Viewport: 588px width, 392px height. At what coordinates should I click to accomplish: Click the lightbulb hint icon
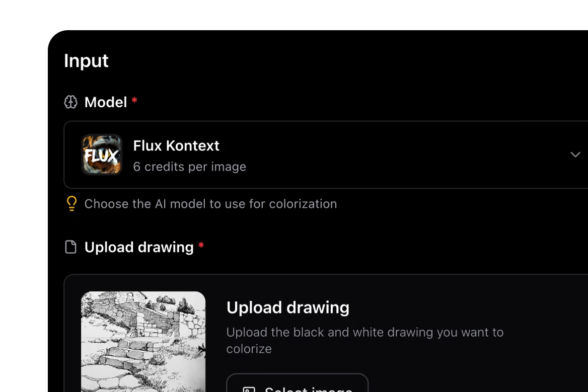[72, 203]
